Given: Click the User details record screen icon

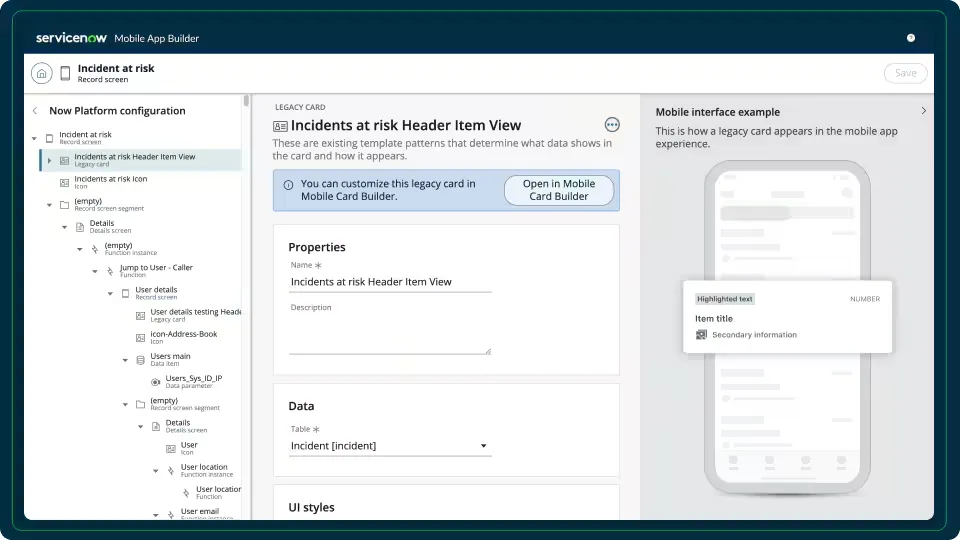Looking at the screenshot, I should (125, 293).
